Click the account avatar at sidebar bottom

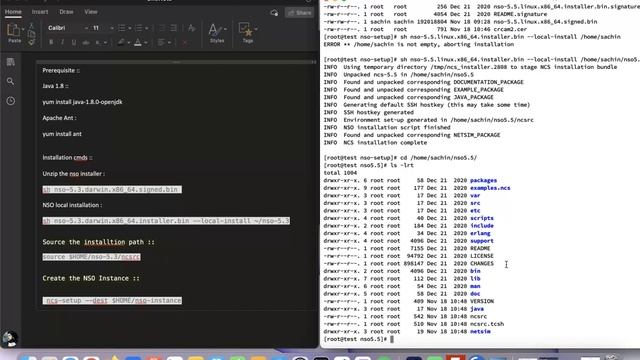tap(10, 339)
